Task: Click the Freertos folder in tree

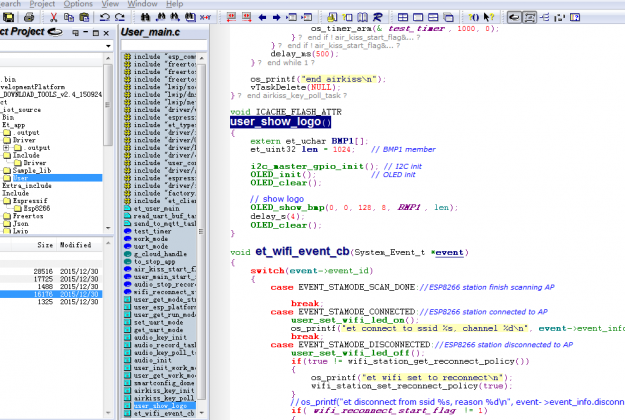Action: (28, 216)
